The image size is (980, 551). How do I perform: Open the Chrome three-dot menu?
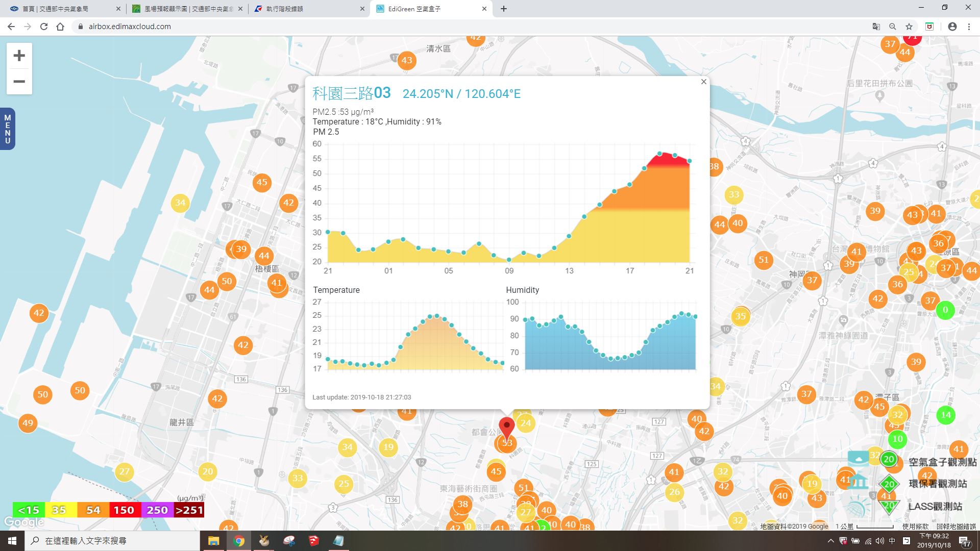tap(969, 27)
